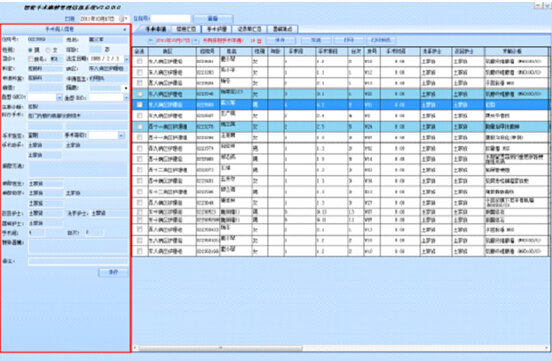Expand the blood type RhD dropdown
The width and height of the screenshot is (552, 361).
point(126,98)
